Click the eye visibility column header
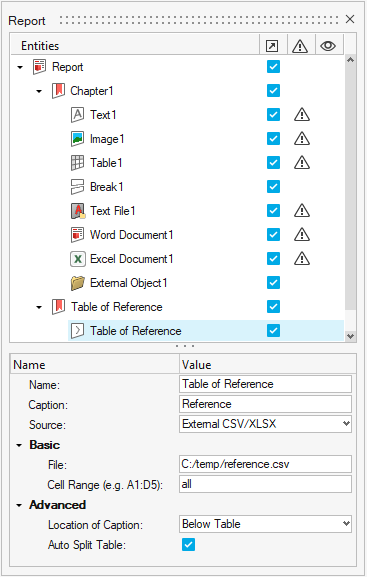Image resolution: width=367 pixels, height=577 pixels. (x=328, y=46)
